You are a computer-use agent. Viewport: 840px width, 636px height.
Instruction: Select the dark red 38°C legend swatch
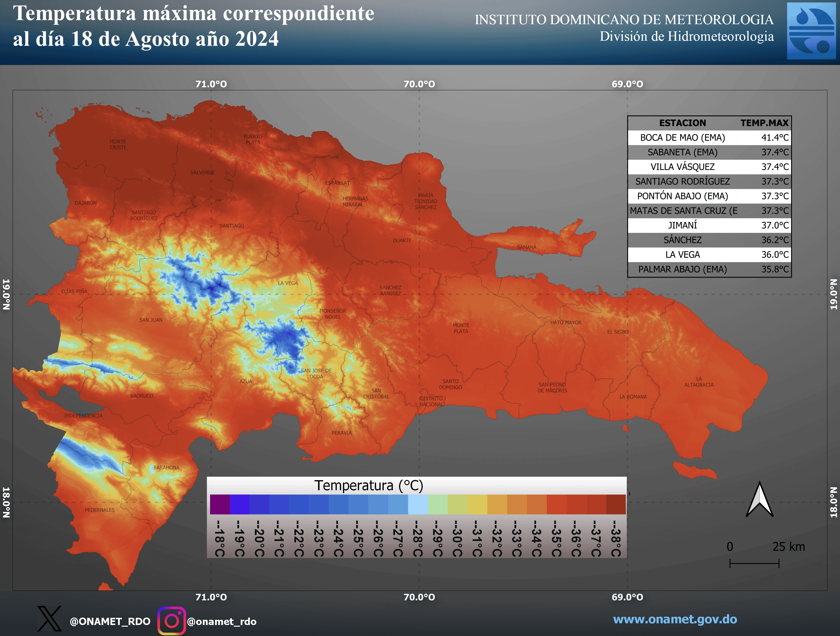coord(616,504)
